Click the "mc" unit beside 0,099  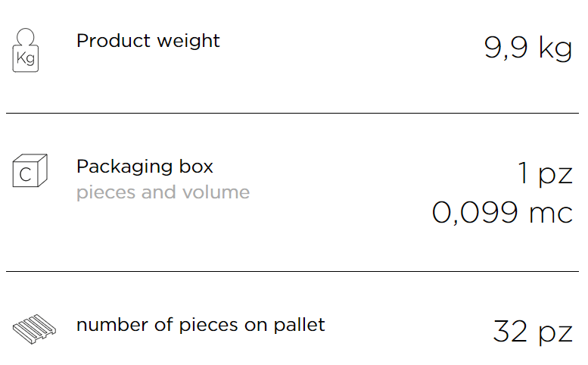(x=551, y=214)
